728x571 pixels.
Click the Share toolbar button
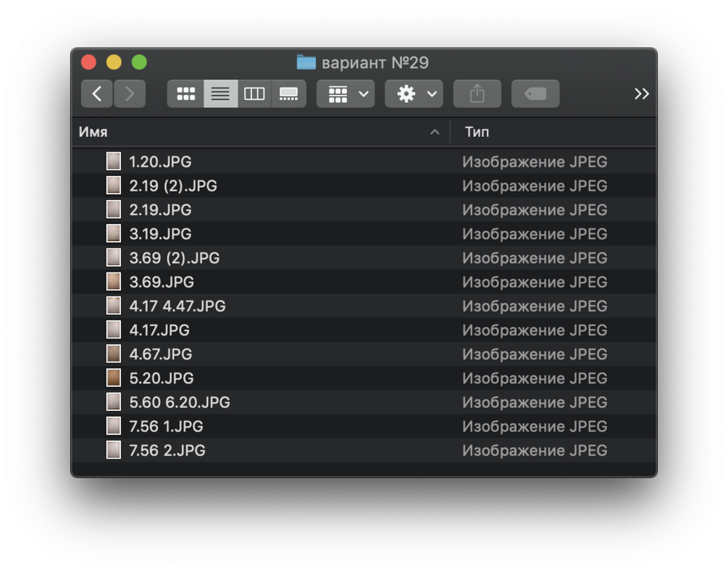[x=477, y=94]
